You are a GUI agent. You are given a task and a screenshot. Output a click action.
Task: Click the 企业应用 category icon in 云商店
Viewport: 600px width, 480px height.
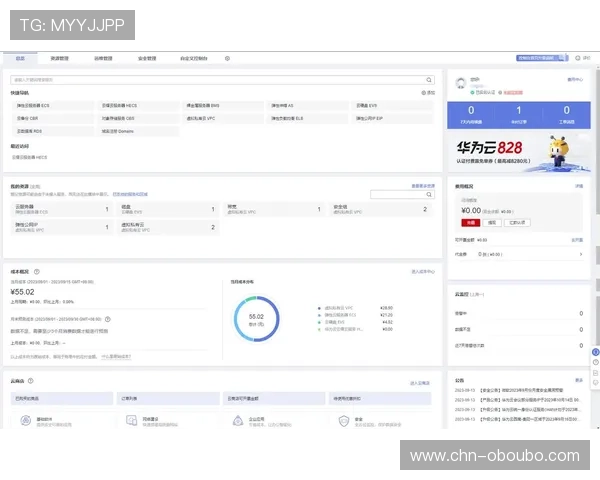[238, 421]
